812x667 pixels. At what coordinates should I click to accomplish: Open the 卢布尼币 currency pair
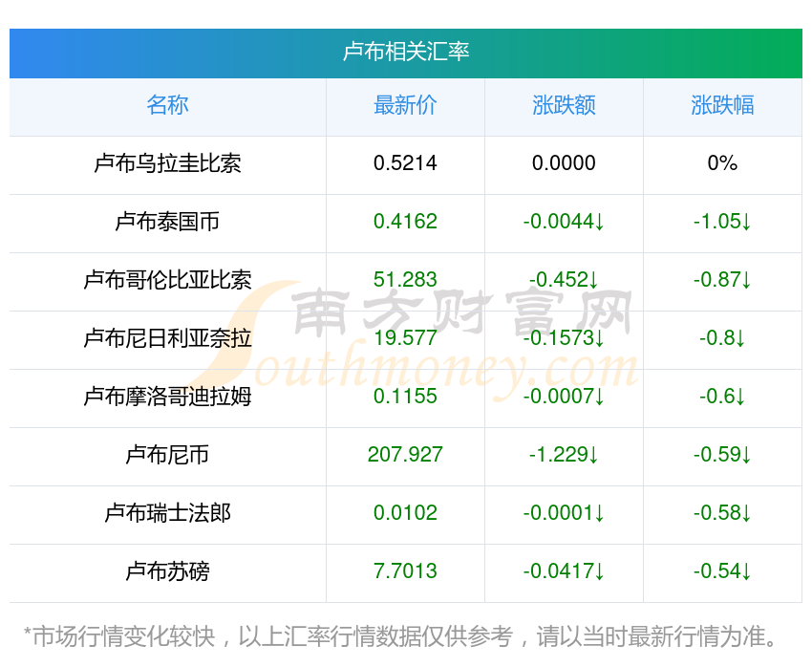[x=167, y=455]
